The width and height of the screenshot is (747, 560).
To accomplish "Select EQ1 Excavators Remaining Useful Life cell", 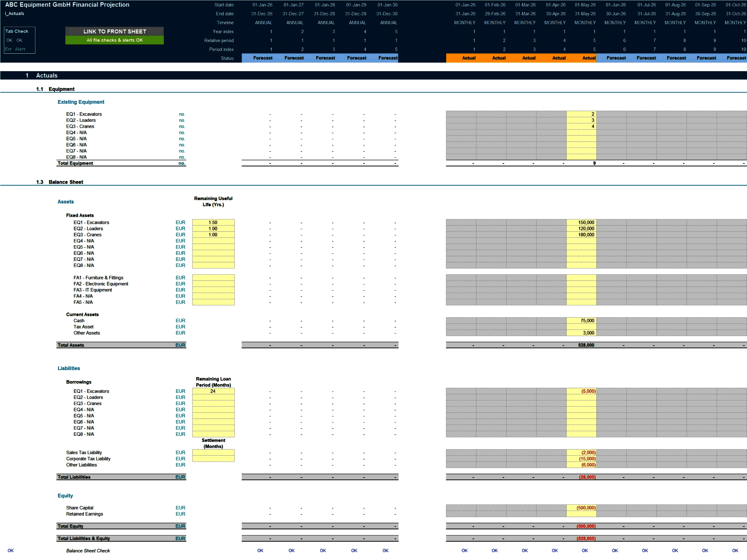I will [x=213, y=222].
